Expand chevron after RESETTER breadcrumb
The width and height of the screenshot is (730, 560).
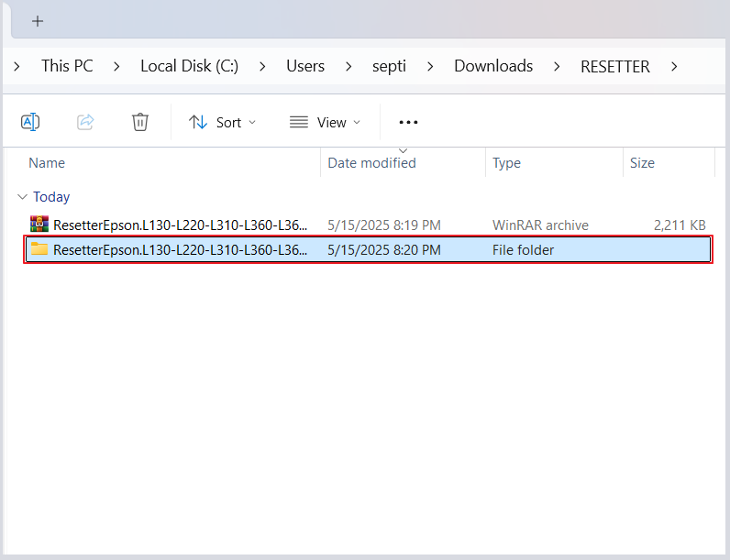674,67
